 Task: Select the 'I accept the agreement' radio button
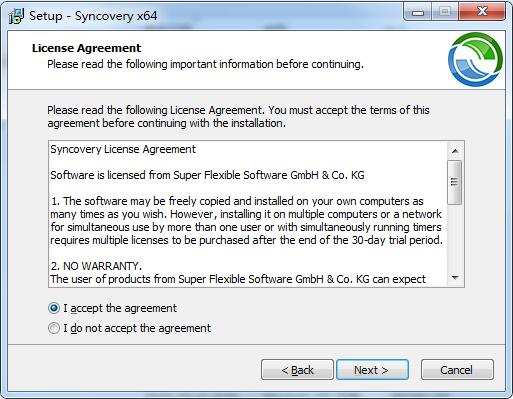click(x=54, y=308)
